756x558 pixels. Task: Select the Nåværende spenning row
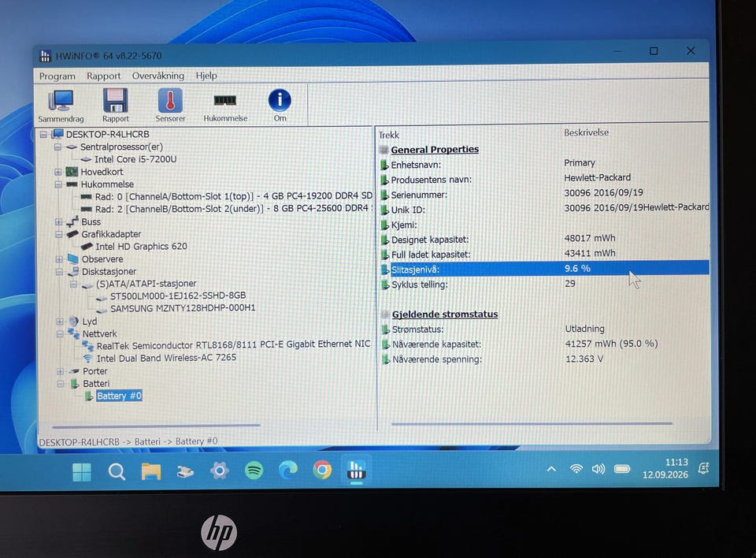[x=545, y=359]
